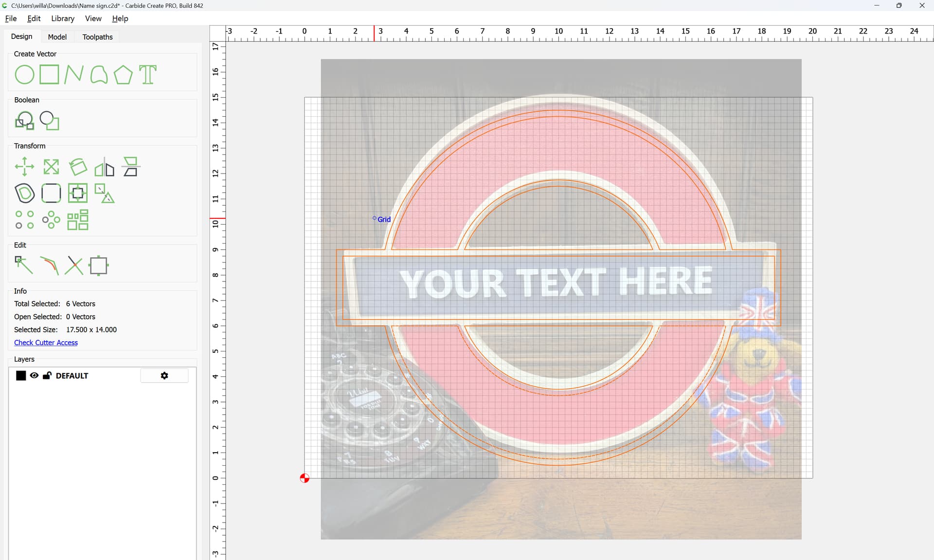Open the Linear Array tool
This screenshot has width=934, height=560.
(x=24, y=220)
